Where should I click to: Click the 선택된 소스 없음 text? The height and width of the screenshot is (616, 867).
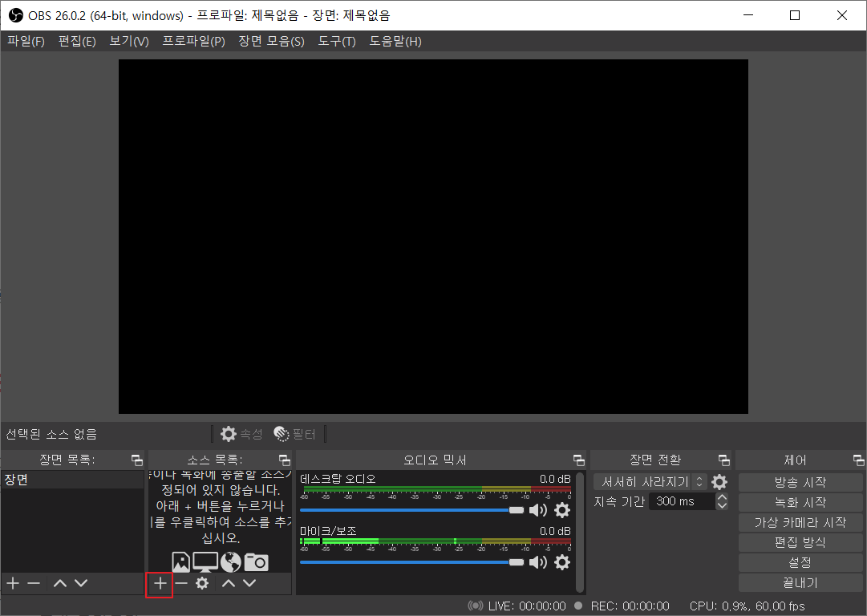click(51, 434)
